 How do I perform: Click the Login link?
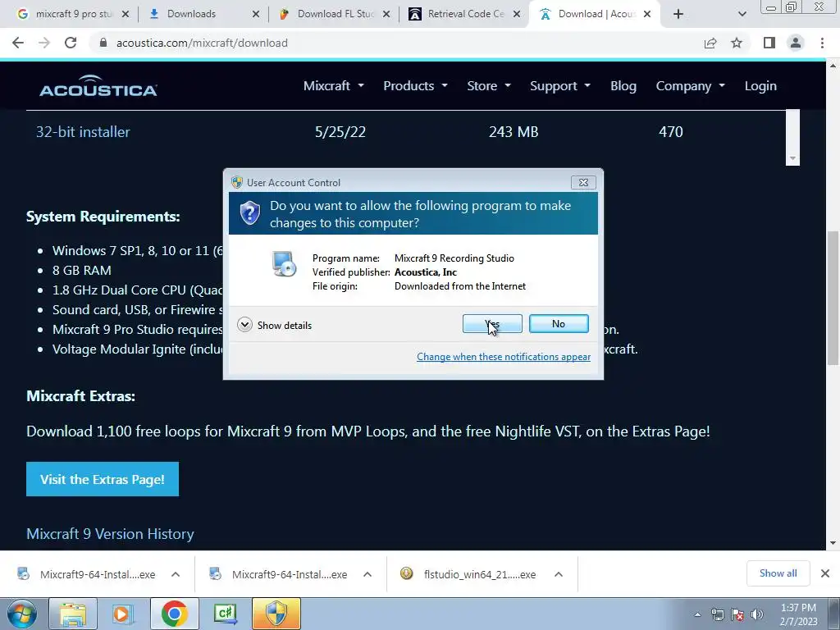(760, 85)
